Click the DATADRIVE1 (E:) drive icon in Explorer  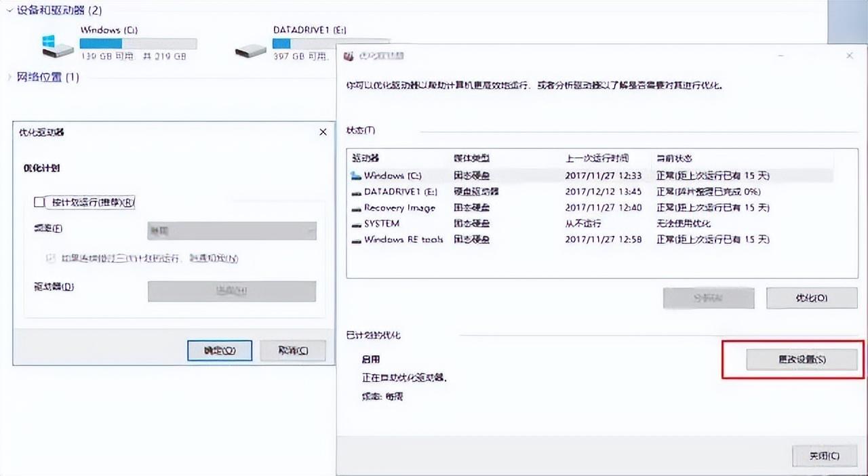point(250,49)
